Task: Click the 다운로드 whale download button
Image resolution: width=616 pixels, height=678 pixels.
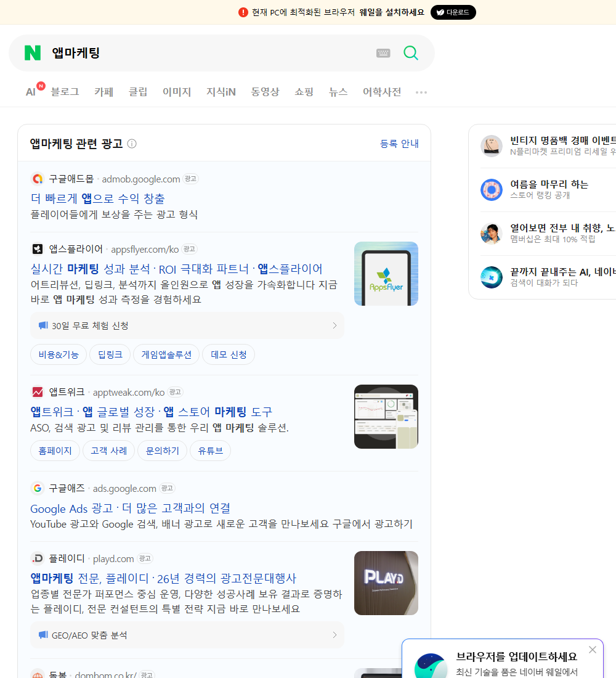Action: tap(453, 12)
